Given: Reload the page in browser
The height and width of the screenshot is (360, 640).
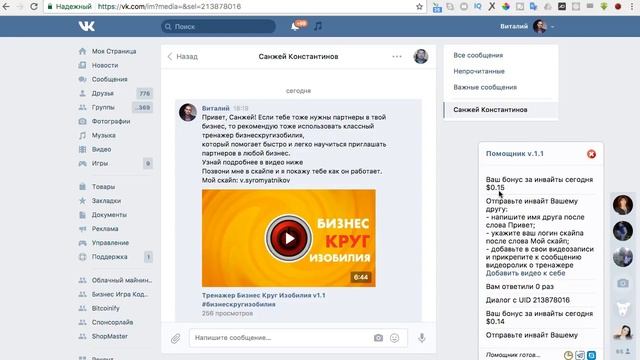Looking at the screenshot, I should click(34, 7).
